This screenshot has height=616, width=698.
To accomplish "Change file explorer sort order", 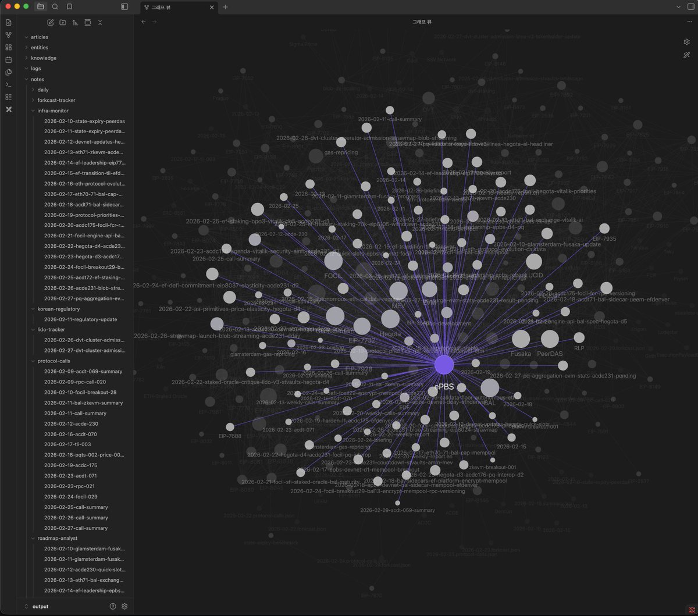I will (x=75, y=22).
